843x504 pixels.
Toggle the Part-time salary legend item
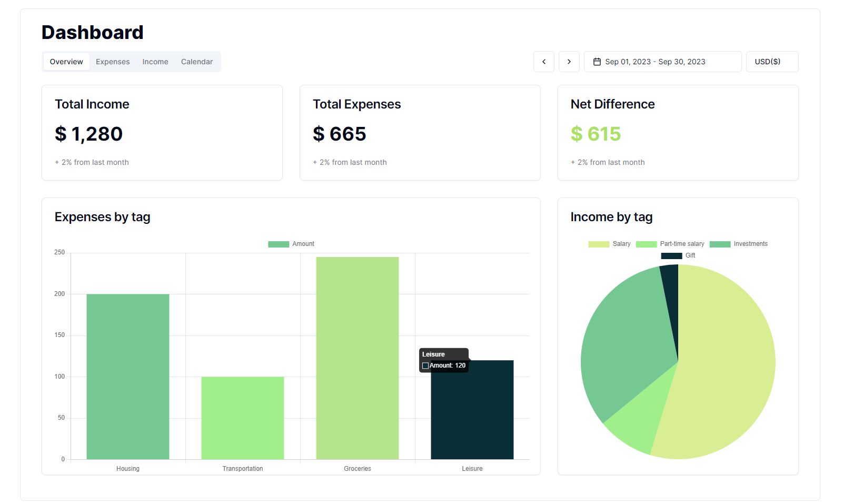[x=670, y=244]
